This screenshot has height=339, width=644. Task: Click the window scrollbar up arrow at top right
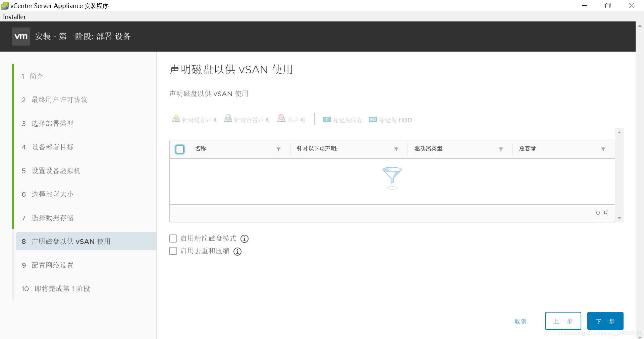(x=640, y=26)
